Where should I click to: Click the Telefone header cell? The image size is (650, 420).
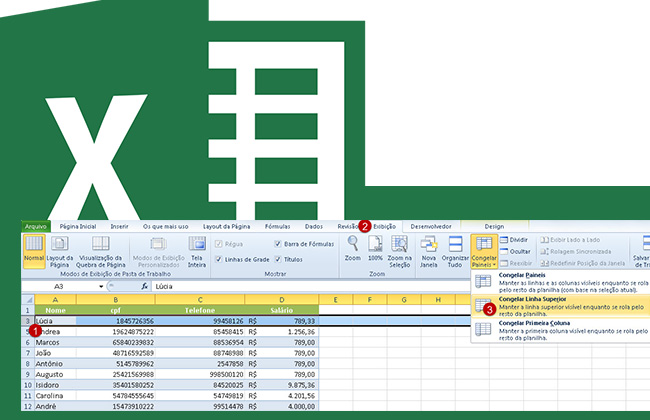tap(200, 310)
